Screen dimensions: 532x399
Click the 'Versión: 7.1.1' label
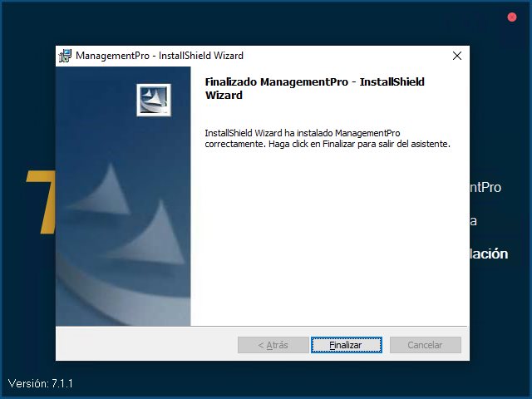(x=41, y=383)
